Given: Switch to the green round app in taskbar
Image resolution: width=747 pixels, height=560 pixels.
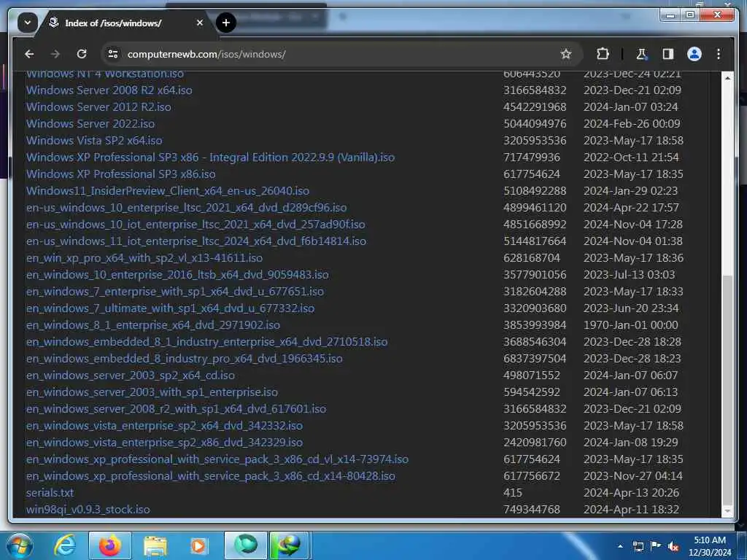Looking at the screenshot, I should [x=246, y=545].
